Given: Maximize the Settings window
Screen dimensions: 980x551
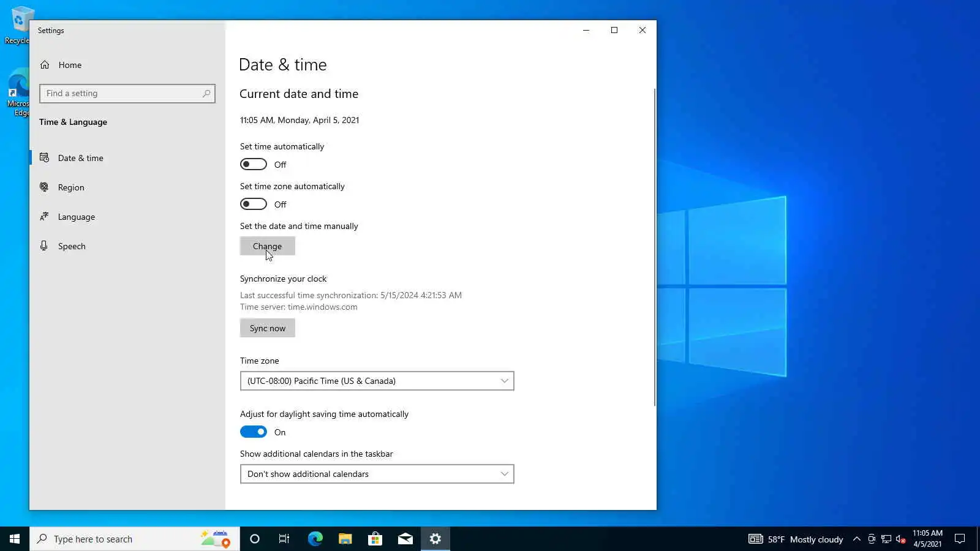Looking at the screenshot, I should pos(614,30).
